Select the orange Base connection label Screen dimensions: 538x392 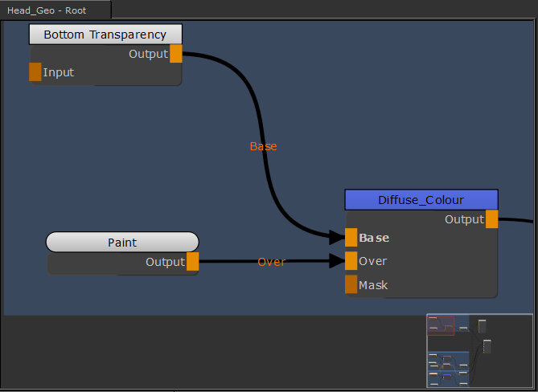tap(263, 146)
